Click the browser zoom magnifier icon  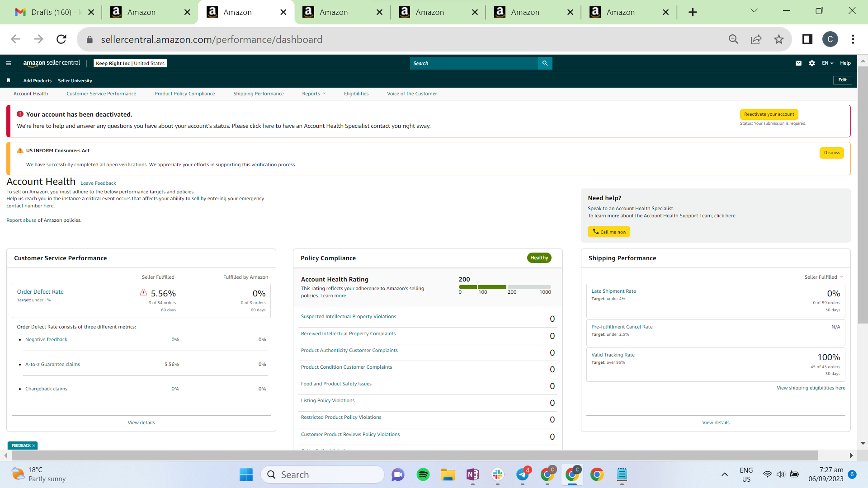(x=733, y=39)
